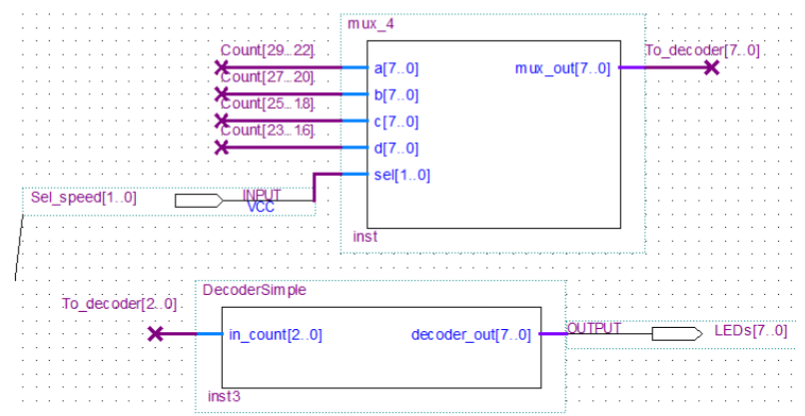Screen dimensions: 805x416
Task: Click the b[7..0] port on mux_4
Action: pyautogui.click(x=396, y=95)
